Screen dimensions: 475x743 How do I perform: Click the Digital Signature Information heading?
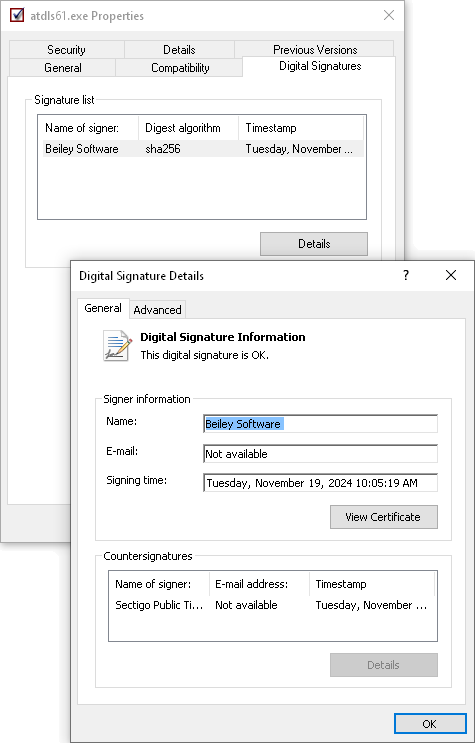[x=223, y=337]
